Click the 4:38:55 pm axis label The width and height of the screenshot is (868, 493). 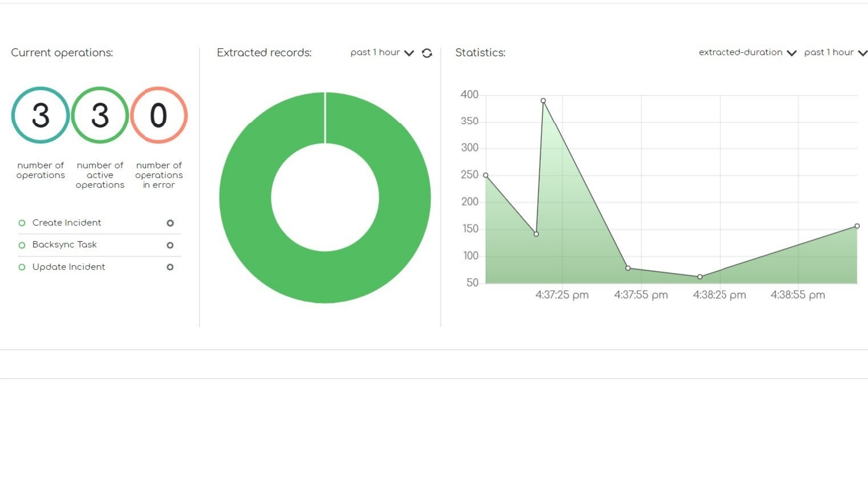click(x=797, y=295)
